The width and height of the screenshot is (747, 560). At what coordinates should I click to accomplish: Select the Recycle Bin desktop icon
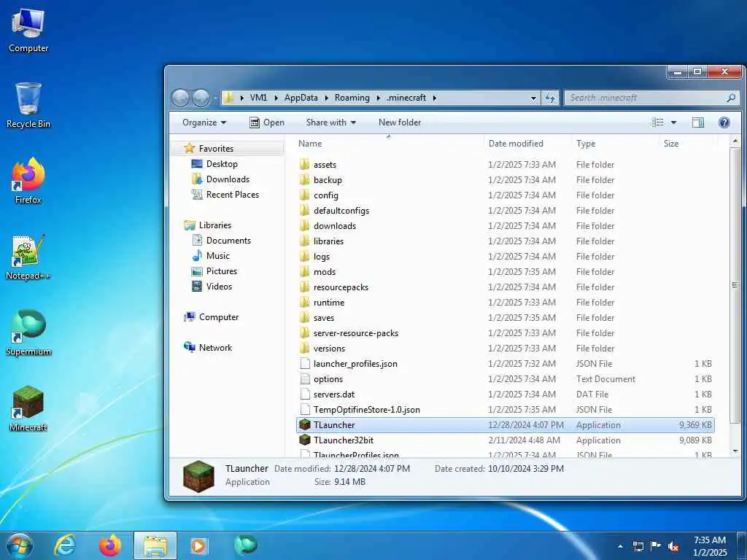(28, 105)
